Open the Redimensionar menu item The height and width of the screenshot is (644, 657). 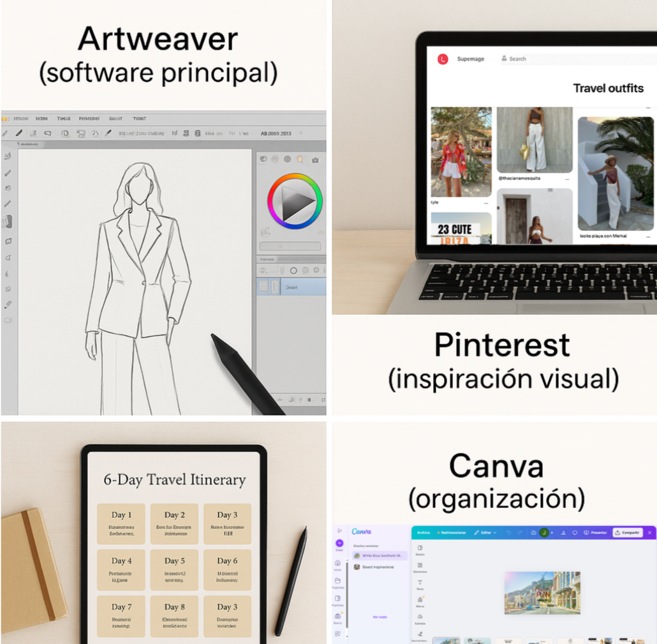452,532
